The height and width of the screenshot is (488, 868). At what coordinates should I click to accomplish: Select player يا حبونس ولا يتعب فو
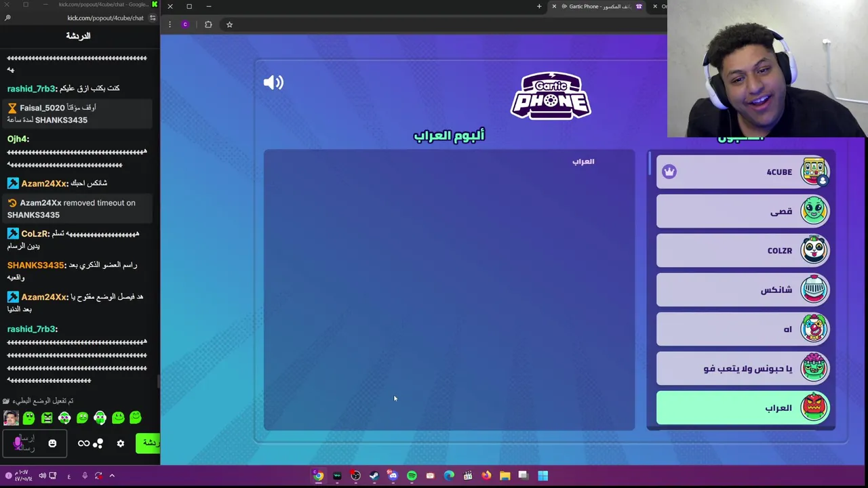pos(743,369)
